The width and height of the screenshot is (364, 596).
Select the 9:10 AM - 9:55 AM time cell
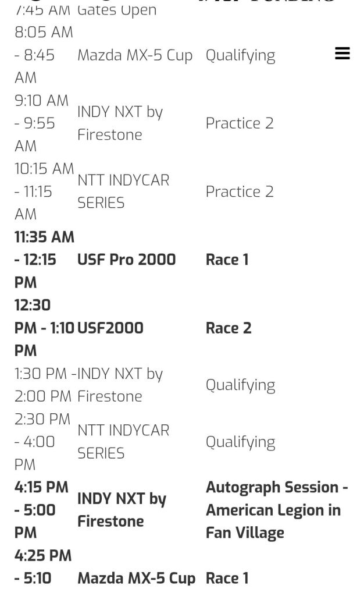pyautogui.click(x=41, y=123)
